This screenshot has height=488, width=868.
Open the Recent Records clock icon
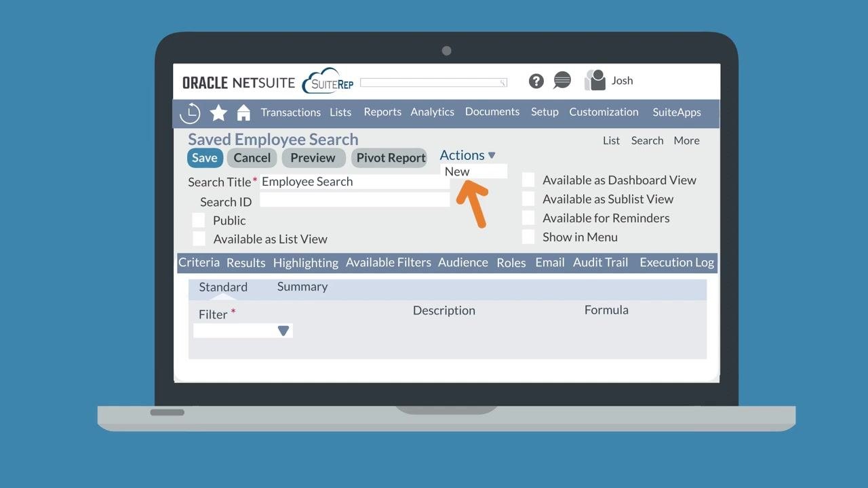190,113
